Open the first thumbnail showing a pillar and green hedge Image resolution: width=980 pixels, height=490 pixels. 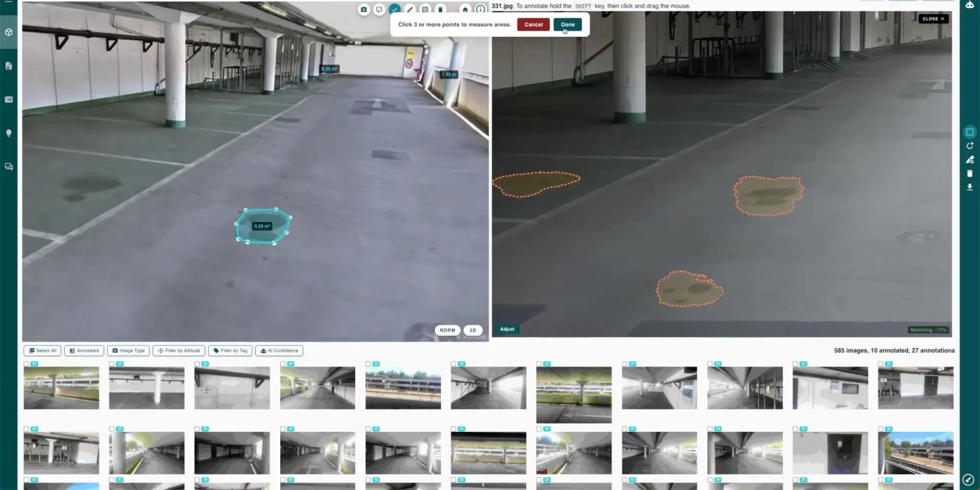[61, 388]
